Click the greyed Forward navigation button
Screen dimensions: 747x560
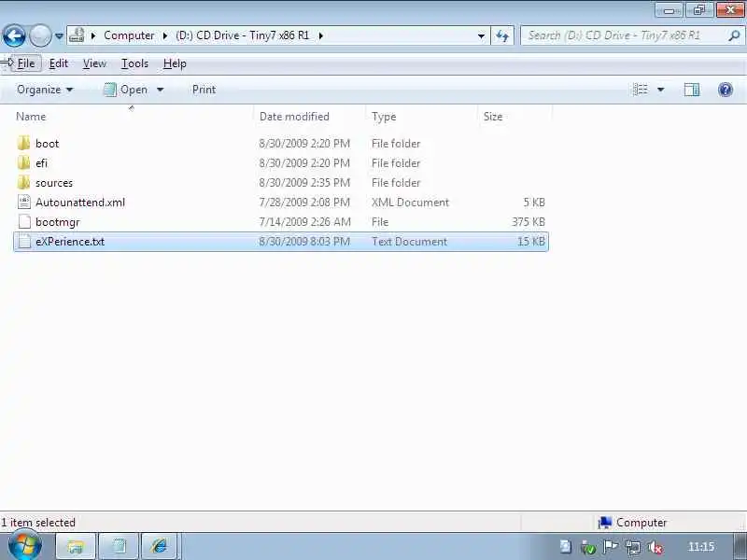(40, 35)
